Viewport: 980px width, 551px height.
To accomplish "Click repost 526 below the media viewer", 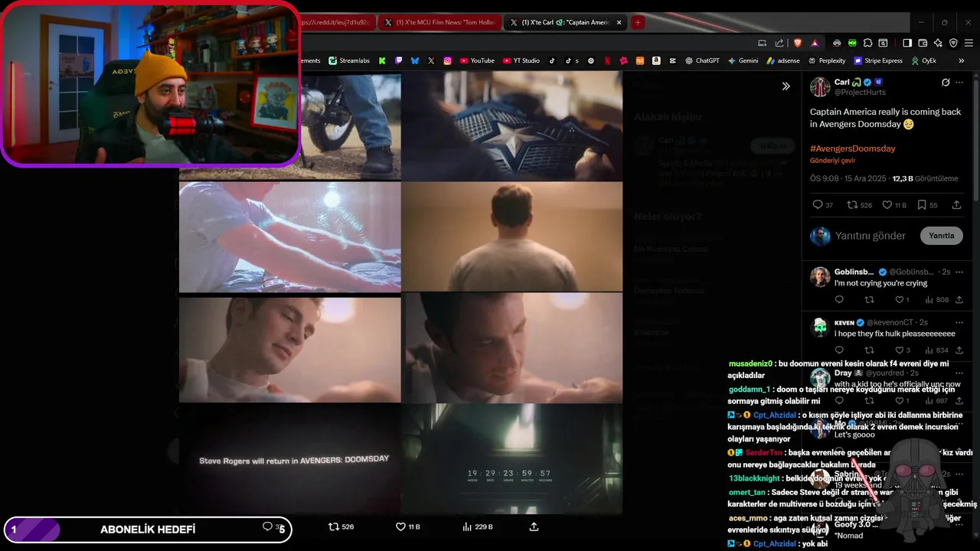I will click(341, 527).
